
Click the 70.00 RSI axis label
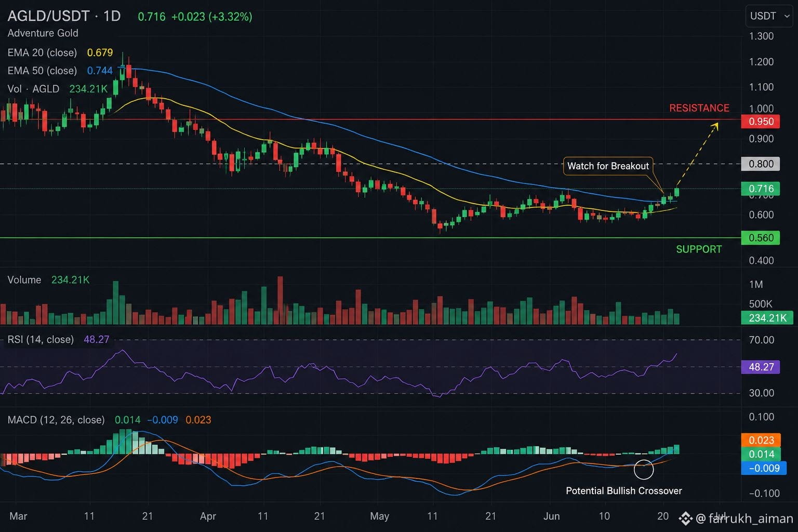761,340
